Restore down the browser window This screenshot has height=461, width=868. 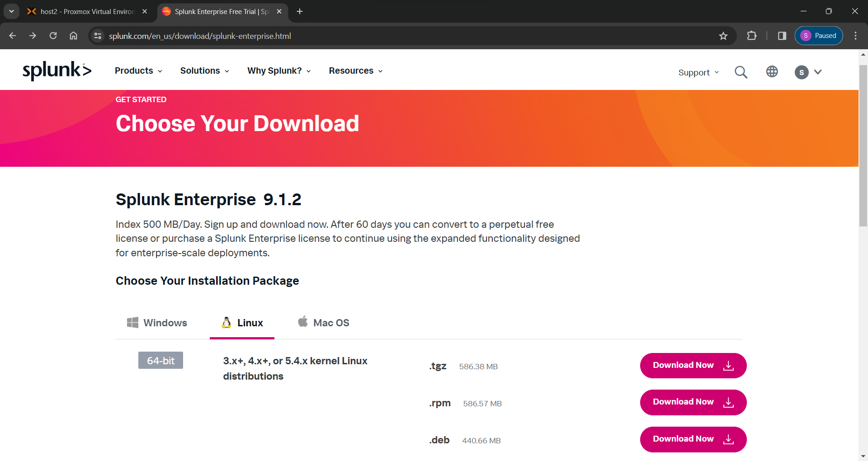point(829,11)
